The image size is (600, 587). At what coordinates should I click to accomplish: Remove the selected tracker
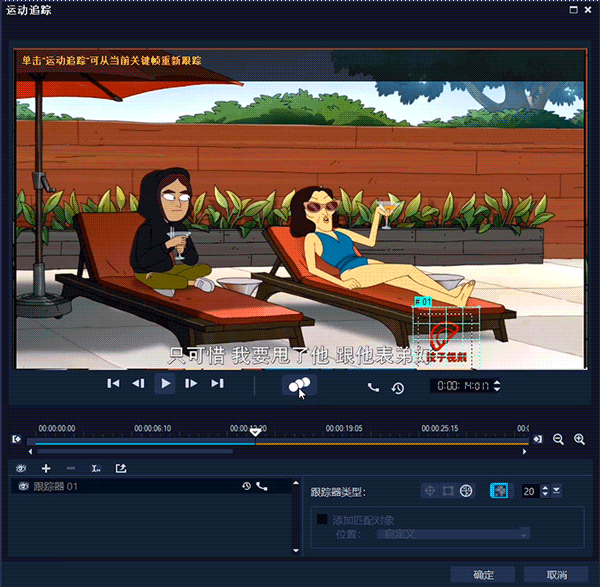pyautogui.click(x=71, y=468)
